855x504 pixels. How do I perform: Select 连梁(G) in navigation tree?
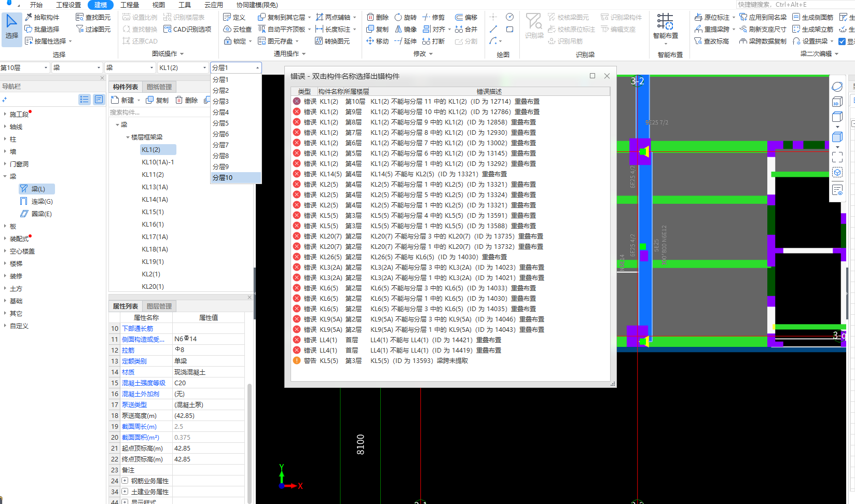pos(36,201)
